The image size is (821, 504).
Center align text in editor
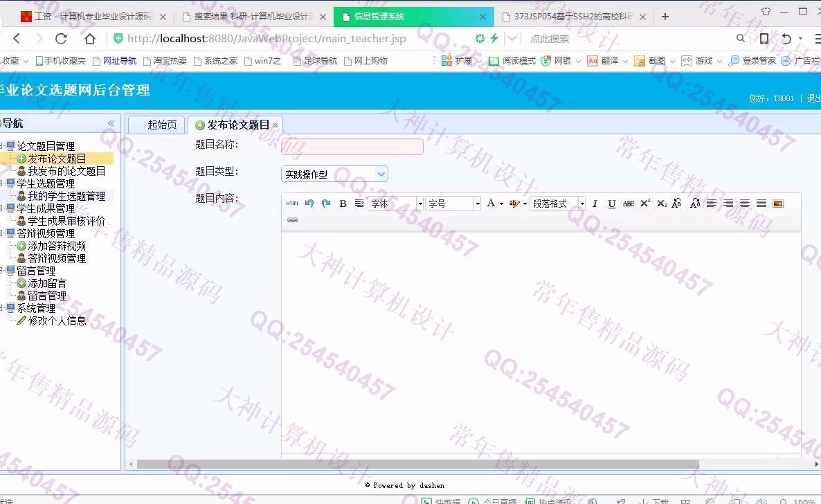click(745, 204)
